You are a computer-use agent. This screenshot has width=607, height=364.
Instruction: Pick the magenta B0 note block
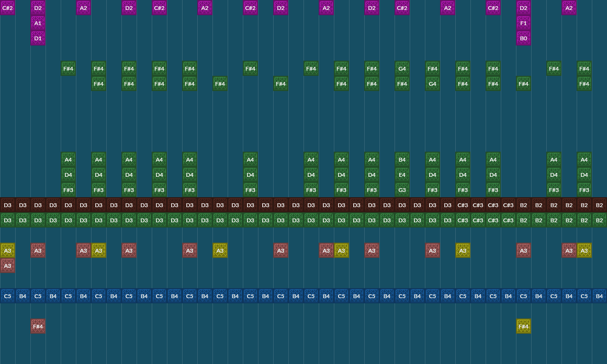524,38
